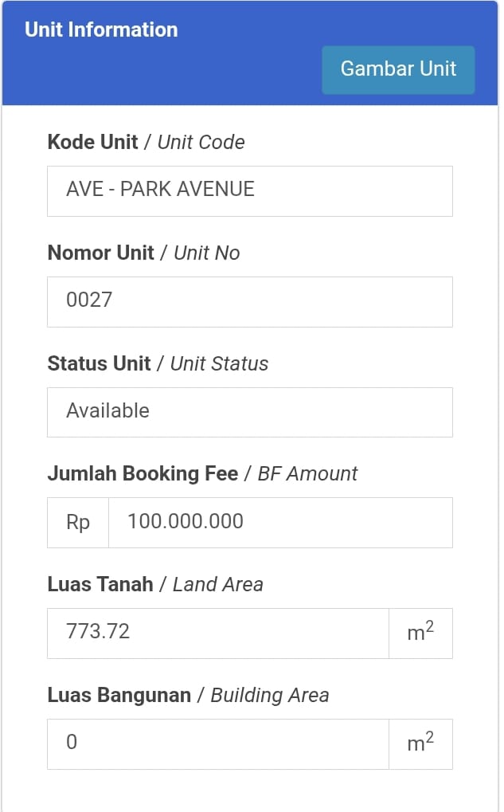Focus the Kode Unit field showing AVE - PARK AVENUE
Viewport: 504px width, 812px height.
tap(249, 190)
